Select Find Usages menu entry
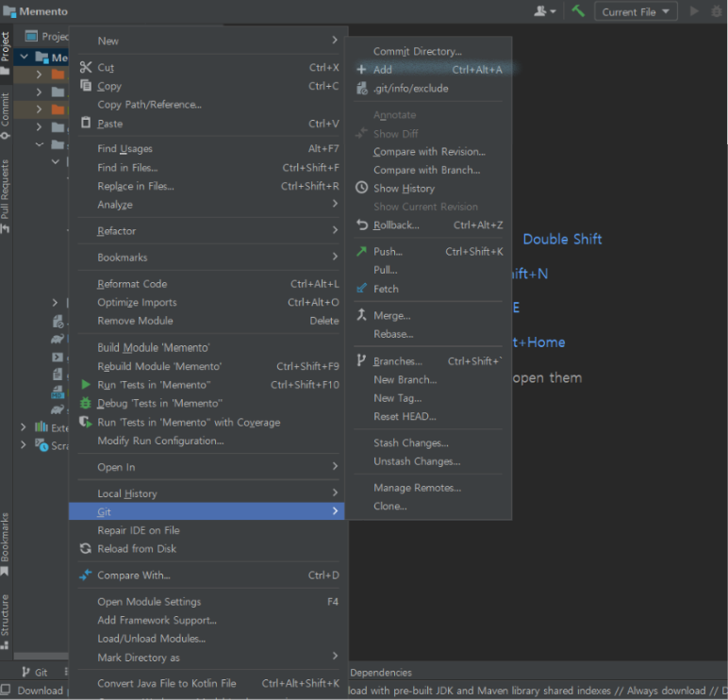The image size is (728, 700). (207, 149)
